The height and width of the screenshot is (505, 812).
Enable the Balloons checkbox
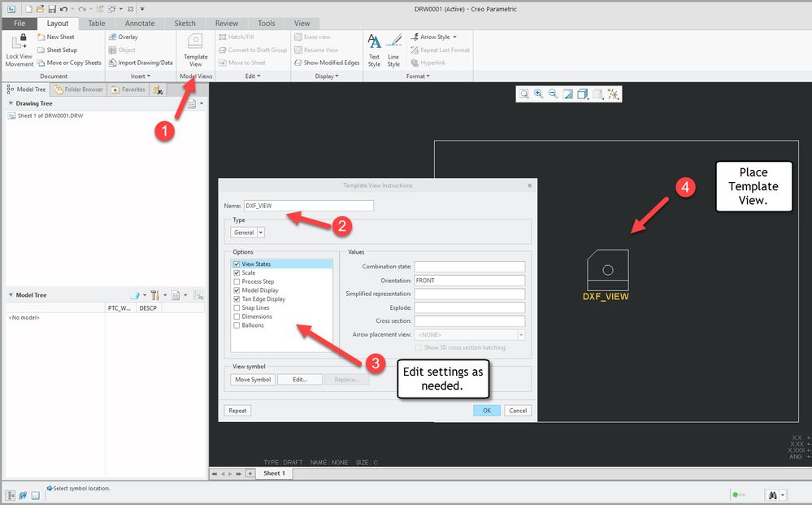click(x=237, y=325)
